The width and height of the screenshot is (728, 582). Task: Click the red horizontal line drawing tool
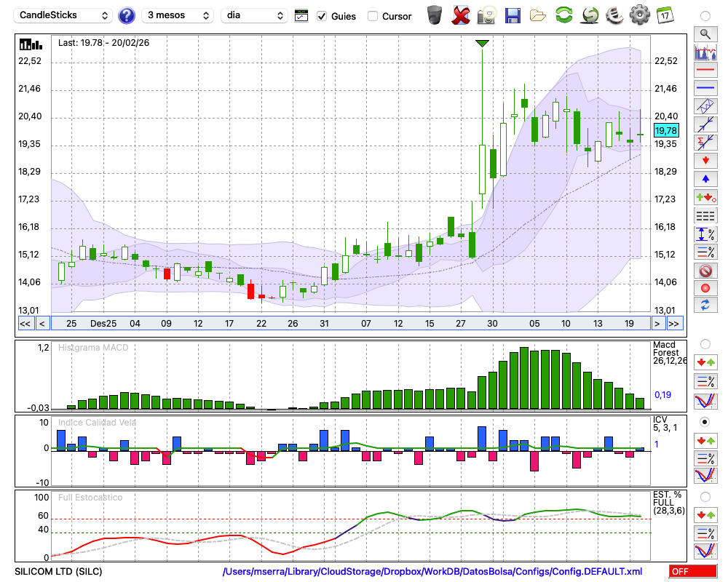click(705, 70)
